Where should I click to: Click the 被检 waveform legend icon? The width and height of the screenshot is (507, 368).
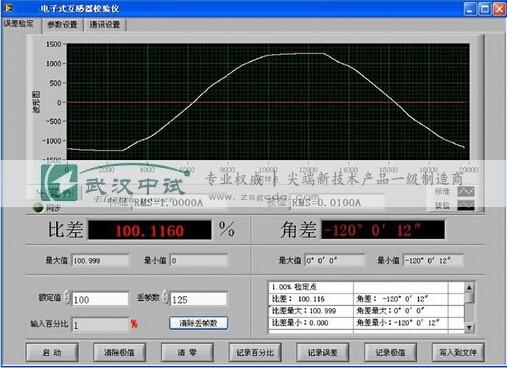pos(466,205)
